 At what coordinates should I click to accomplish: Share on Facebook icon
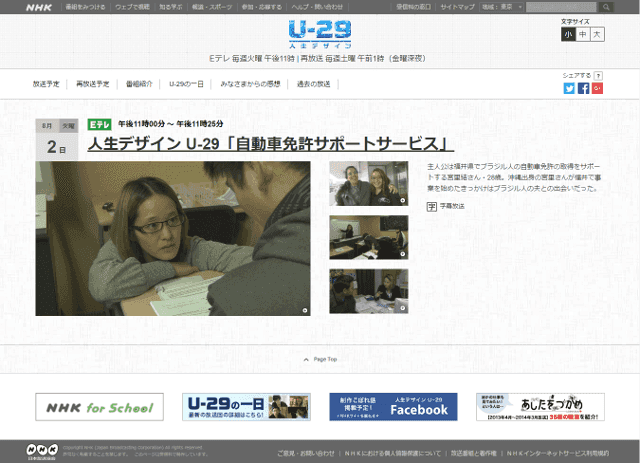tap(583, 88)
